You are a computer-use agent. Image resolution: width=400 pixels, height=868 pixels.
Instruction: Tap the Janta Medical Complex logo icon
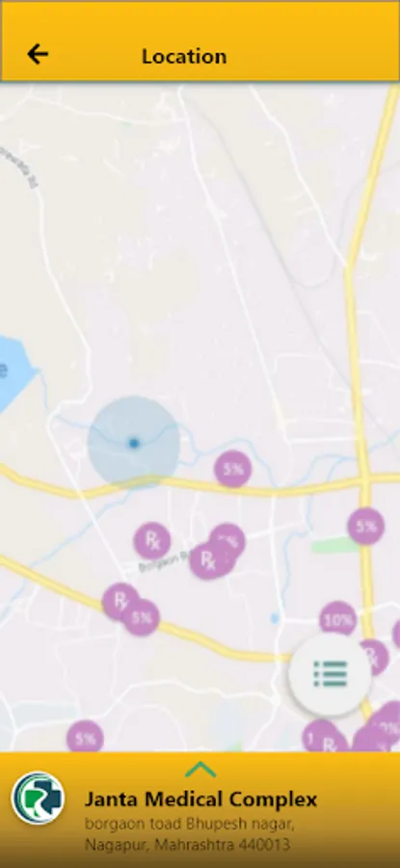pos(38,798)
